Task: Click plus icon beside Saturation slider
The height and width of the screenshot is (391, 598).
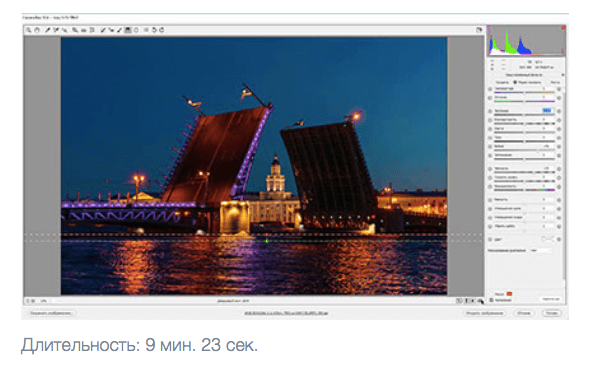Action: point(559,187)
